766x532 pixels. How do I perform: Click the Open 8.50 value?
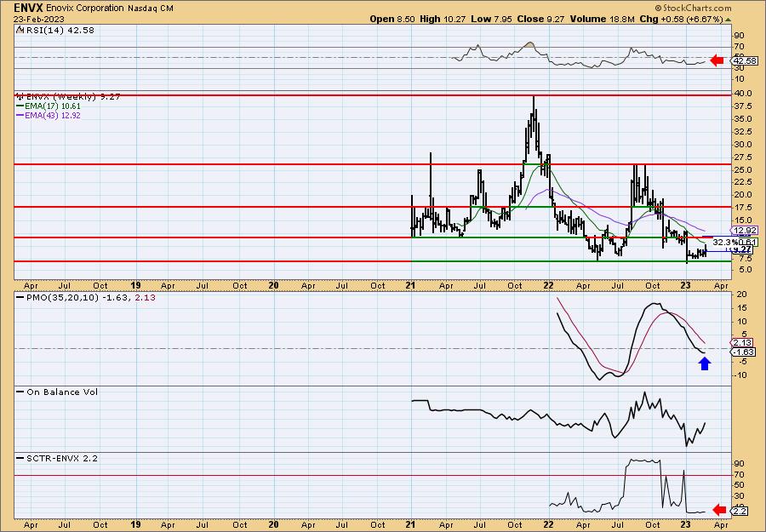pos(392,19)
